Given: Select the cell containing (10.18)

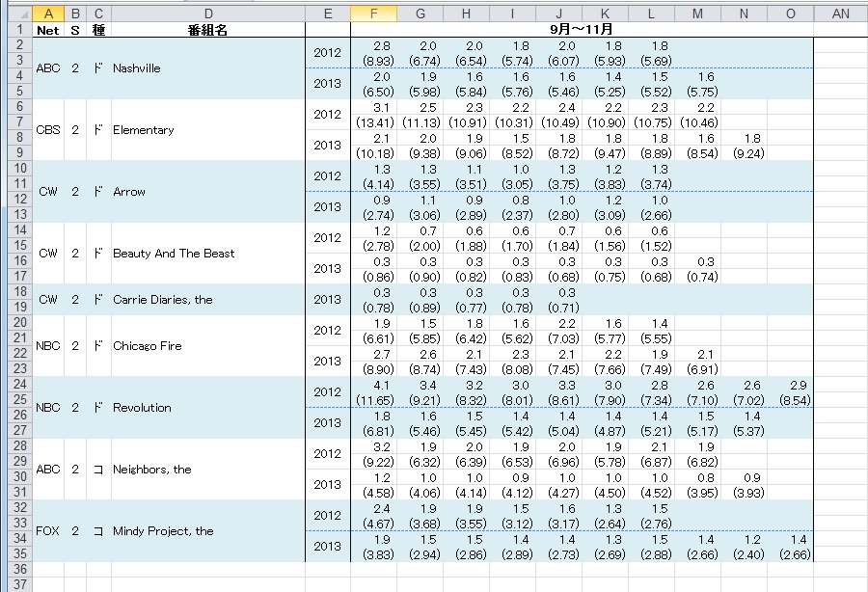Looking at the screenshot, I should [373, 153].
